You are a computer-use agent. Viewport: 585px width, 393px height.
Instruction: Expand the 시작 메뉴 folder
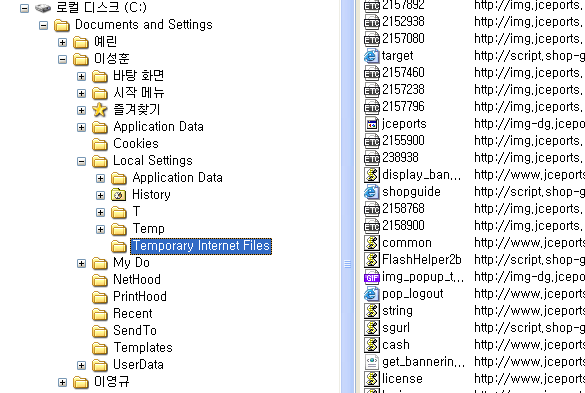pos(81,93)
